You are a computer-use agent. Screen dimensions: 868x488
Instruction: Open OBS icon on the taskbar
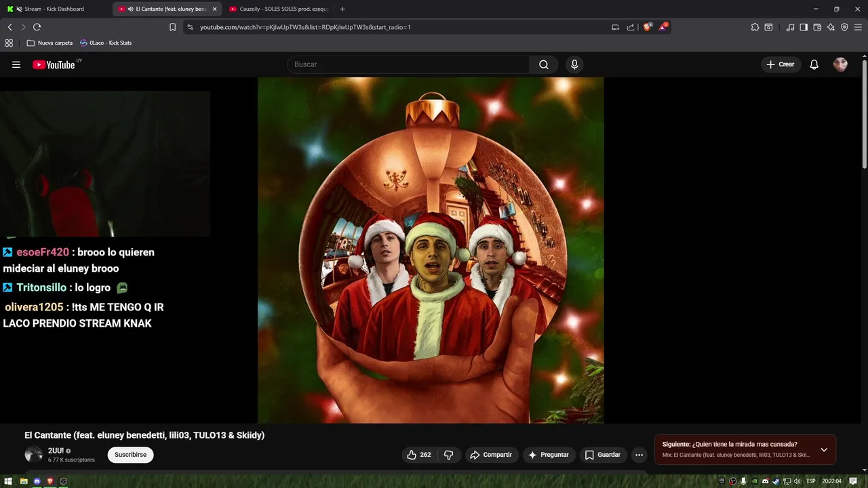63,481
